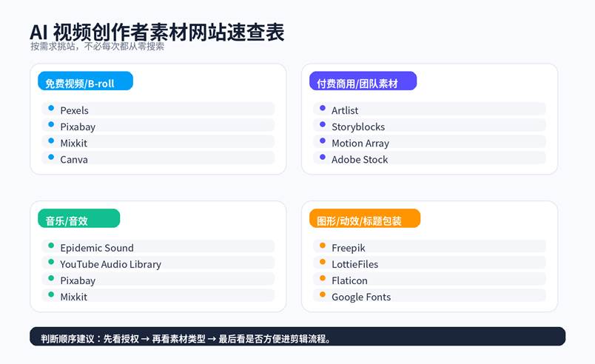595x364 pixels.
Task: Click the dark 判断顺序建议 footer bar
Action: (x=297, y=337)
